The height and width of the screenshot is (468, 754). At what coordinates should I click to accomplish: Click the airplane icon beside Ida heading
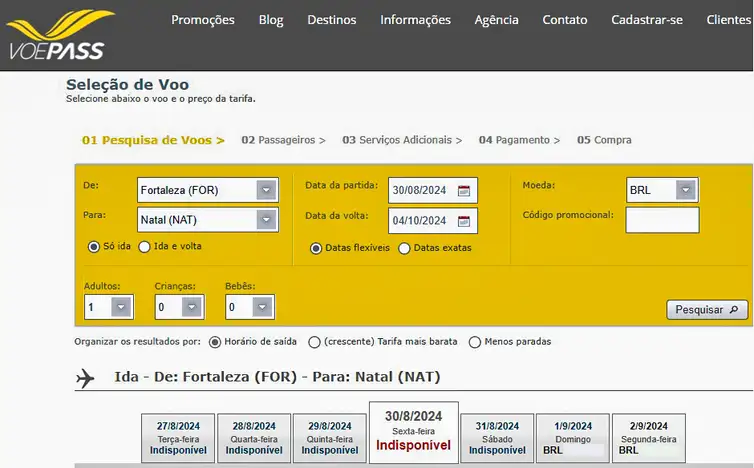tap(85, 378)
